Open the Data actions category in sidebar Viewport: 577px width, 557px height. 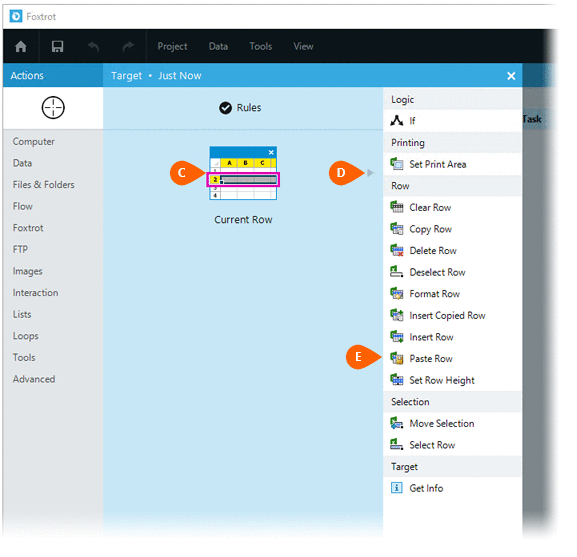pyautogui.click(x=22, y=163)
